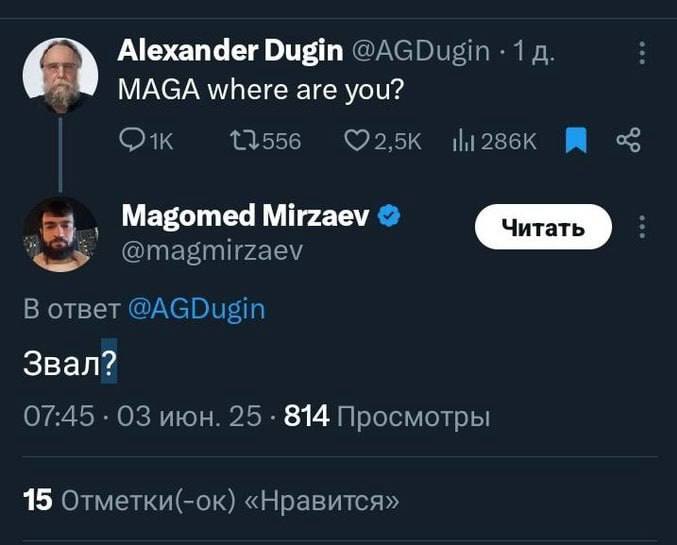
Task: Open the @AGDugin mention in reply line
Action: click(x=197, y=308)
